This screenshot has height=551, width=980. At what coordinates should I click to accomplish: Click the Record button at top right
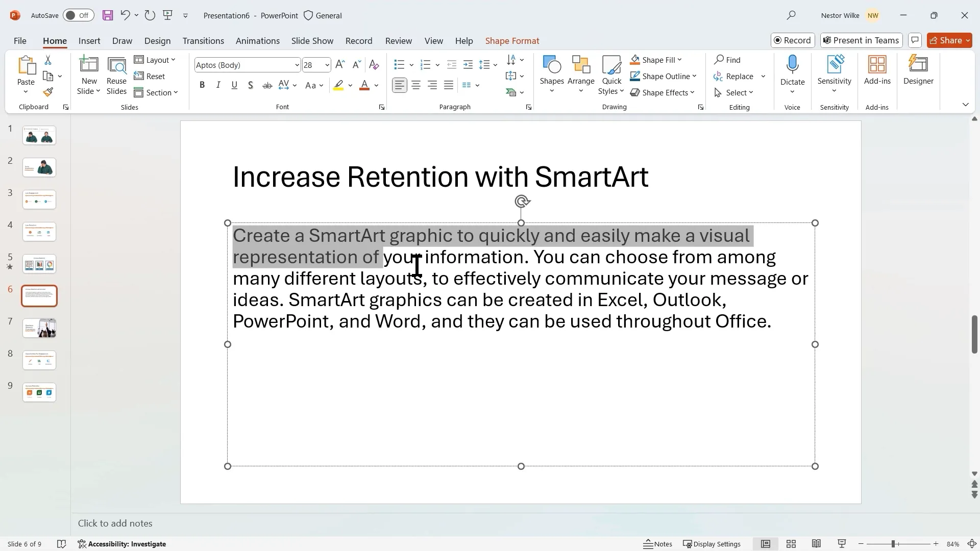pyautogui.click(x=793, y=40)
